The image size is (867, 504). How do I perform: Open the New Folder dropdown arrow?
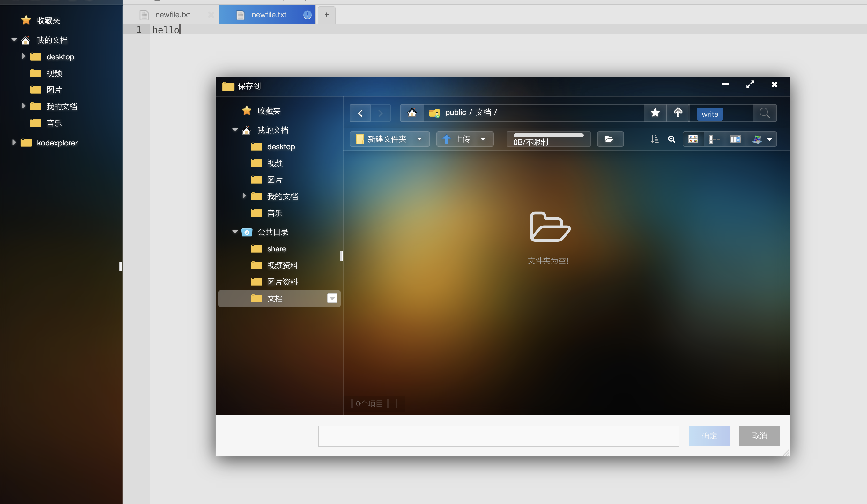tap(420, 139)
